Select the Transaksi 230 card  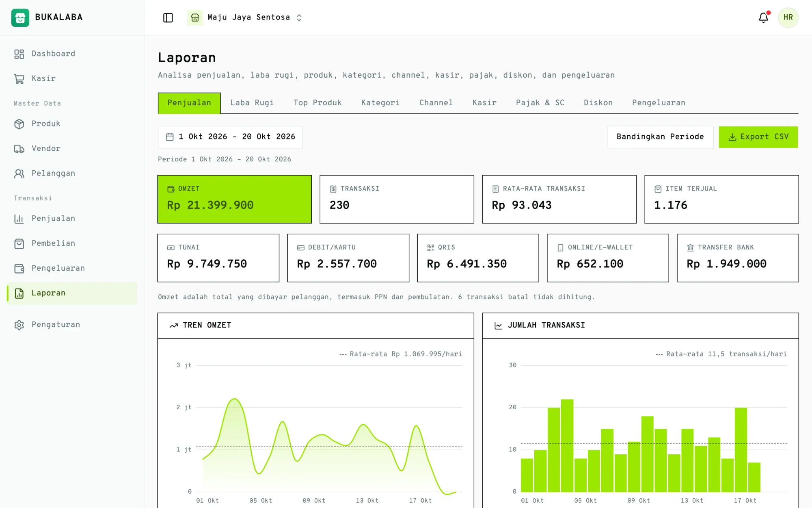(397, 199)
